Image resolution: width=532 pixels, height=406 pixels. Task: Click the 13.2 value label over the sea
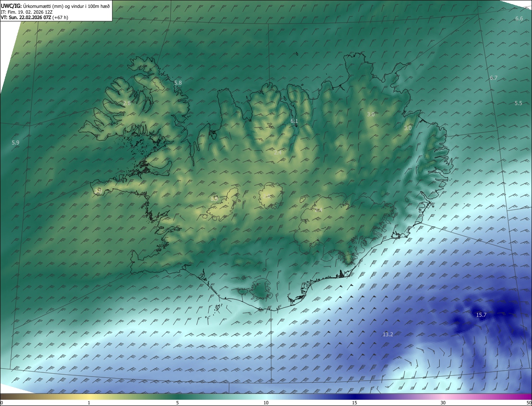(x=387, y=334)
